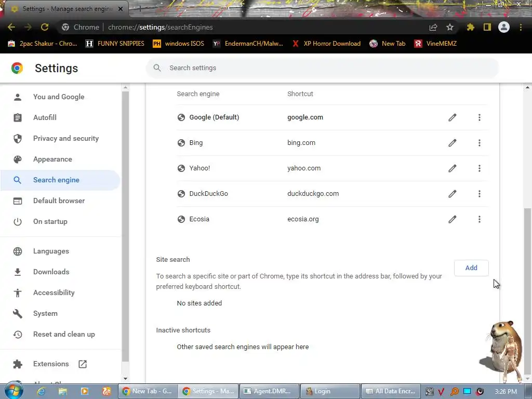Open more actions for Bing
The width and height of the screenshot is (532, 399).
480,143
